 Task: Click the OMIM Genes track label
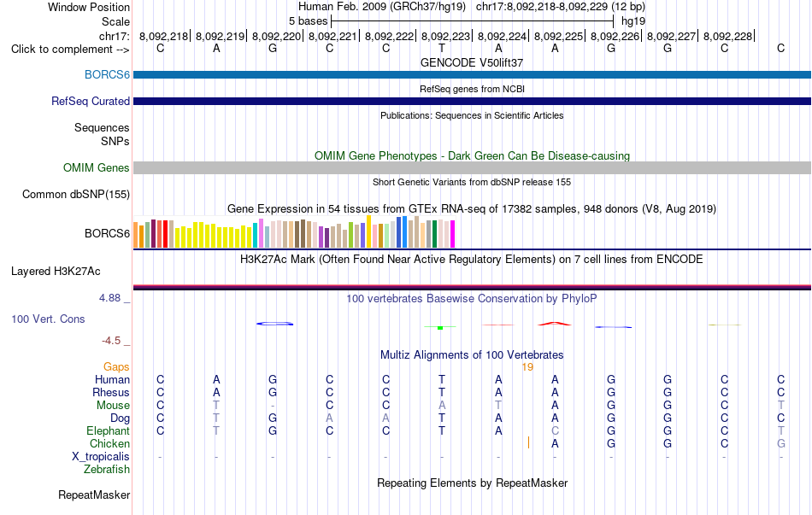point(97,167)
